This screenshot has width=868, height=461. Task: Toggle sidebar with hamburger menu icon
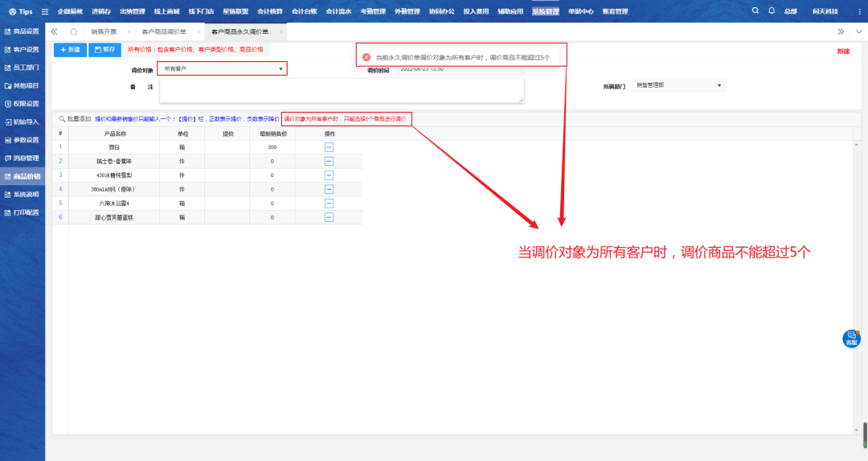(44, 11)
